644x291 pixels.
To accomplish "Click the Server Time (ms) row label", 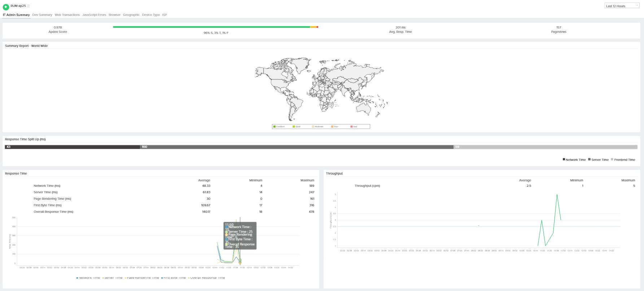I will 45,192.
